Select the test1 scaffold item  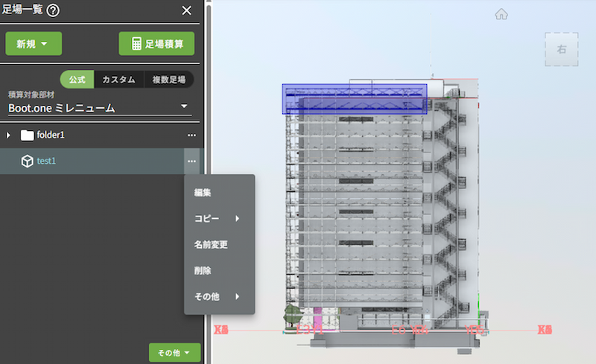(x=47, y=161)
